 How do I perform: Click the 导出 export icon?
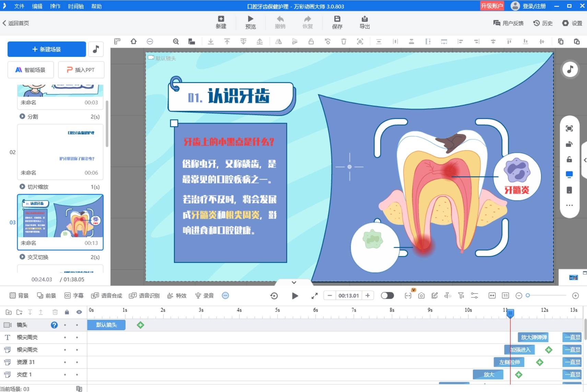[x=364, y=19]
